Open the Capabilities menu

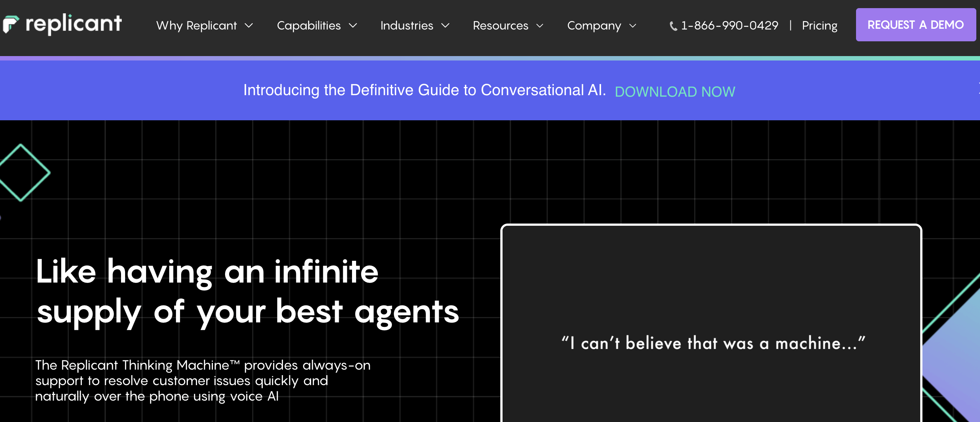coord(308,25)
